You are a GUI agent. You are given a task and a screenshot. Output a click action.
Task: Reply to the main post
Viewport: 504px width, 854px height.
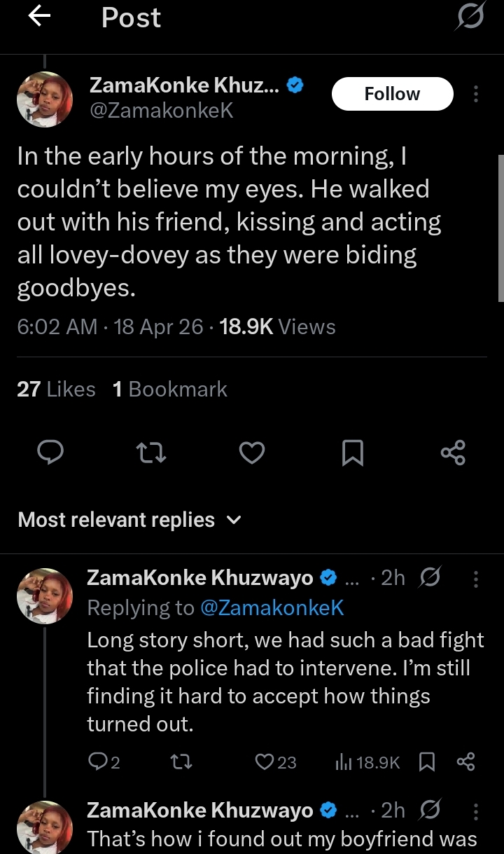coord(50,453)
